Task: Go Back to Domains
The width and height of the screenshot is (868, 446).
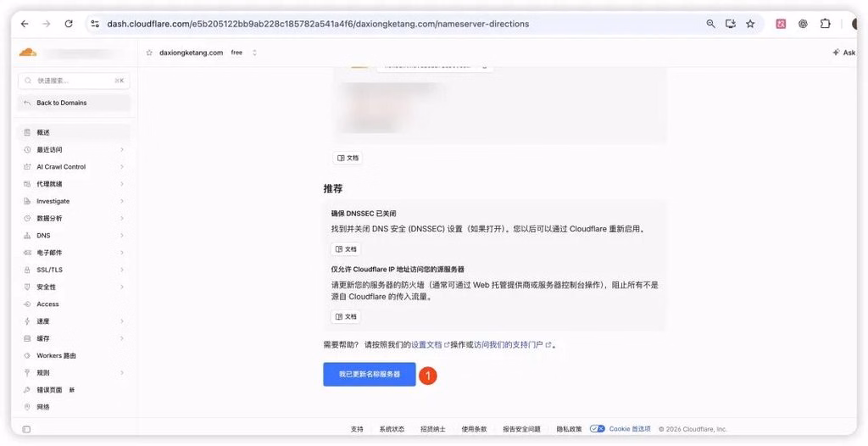Action: coord(75,103)
